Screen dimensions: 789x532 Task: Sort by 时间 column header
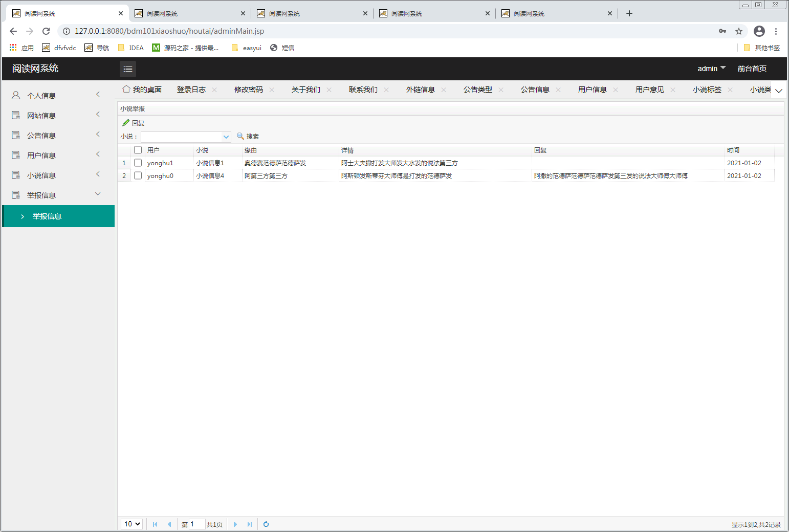click(x=749, y=150)
